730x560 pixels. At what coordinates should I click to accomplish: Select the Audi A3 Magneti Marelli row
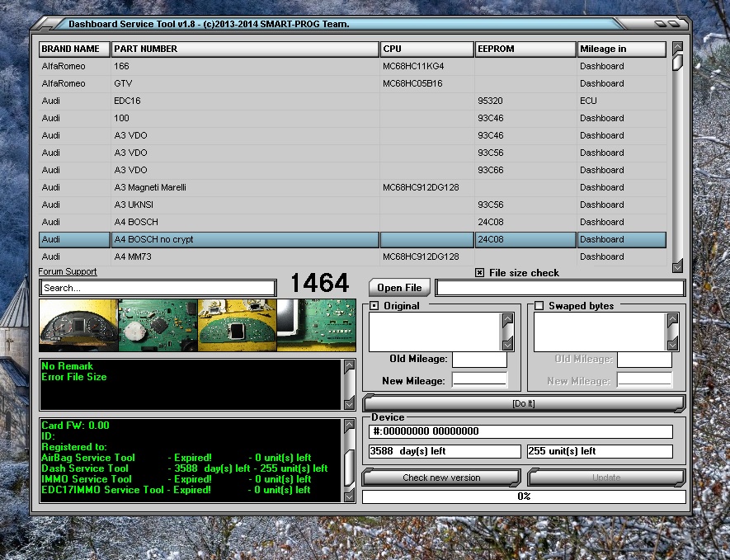coord(149,187)
